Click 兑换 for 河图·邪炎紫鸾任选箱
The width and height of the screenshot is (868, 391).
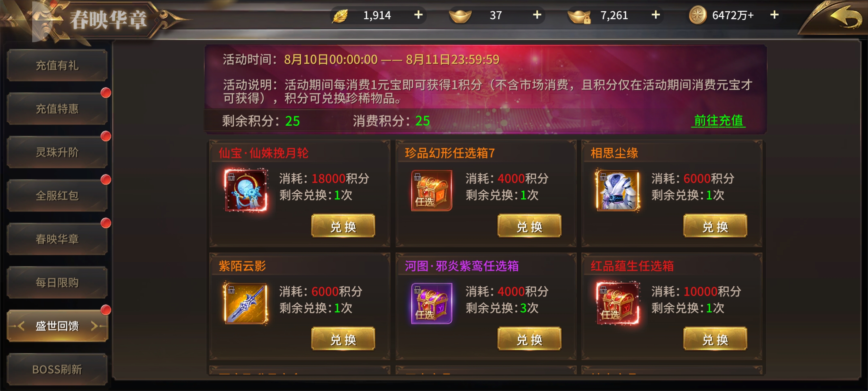(529, 340)
